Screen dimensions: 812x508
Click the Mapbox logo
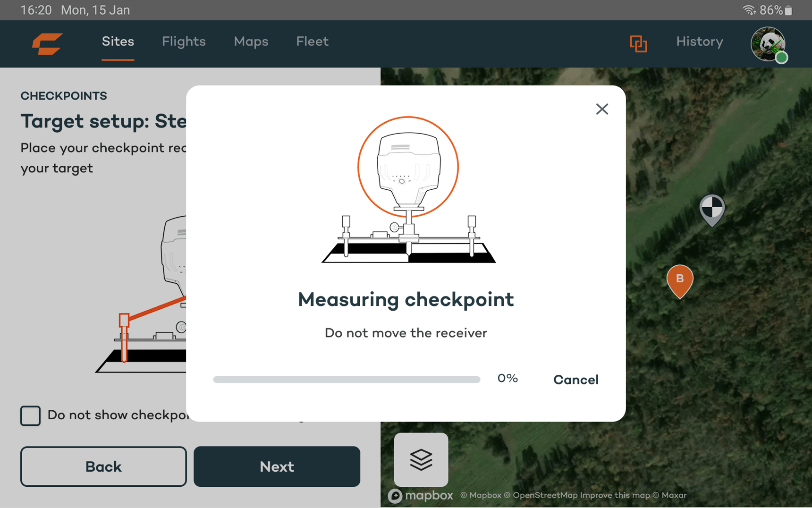420,495
